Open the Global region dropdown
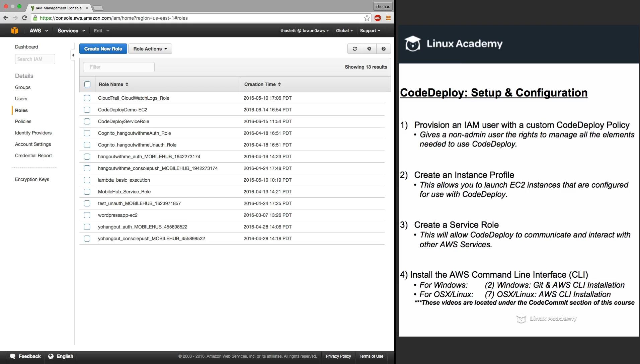 click(x=344, y=30)
